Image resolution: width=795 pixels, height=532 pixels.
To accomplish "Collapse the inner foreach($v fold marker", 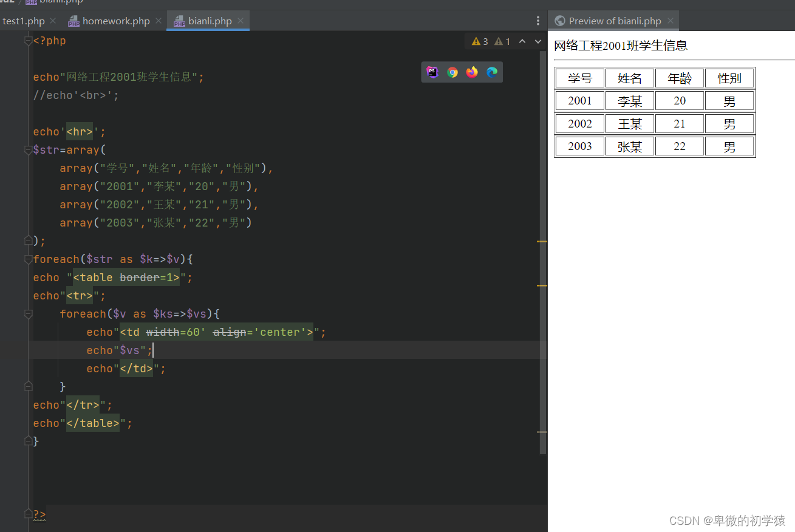I will tap(28, 314).
